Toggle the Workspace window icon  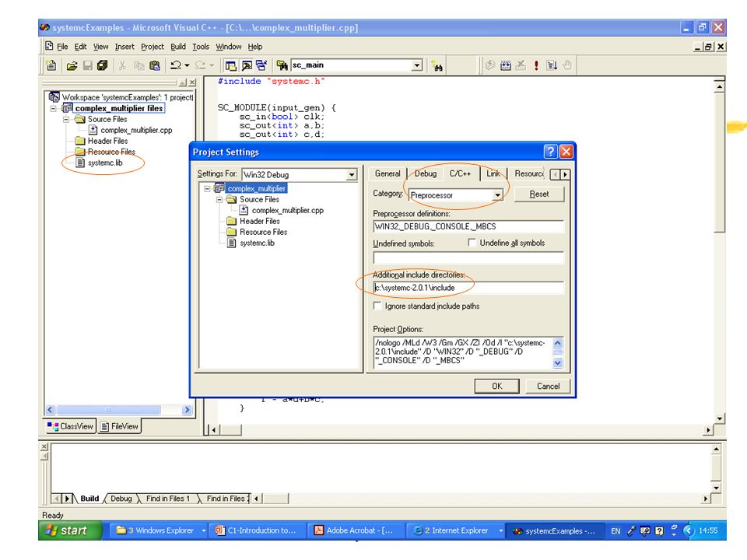(230, 65)
